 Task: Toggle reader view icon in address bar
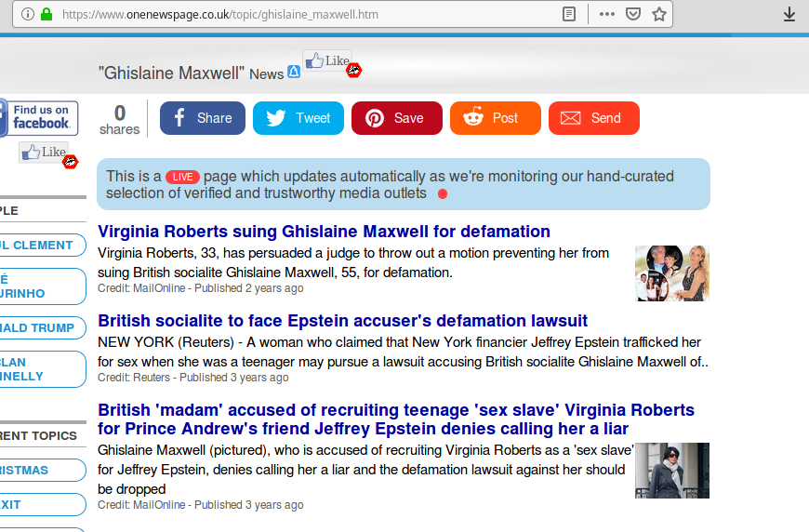coord(568,14)
